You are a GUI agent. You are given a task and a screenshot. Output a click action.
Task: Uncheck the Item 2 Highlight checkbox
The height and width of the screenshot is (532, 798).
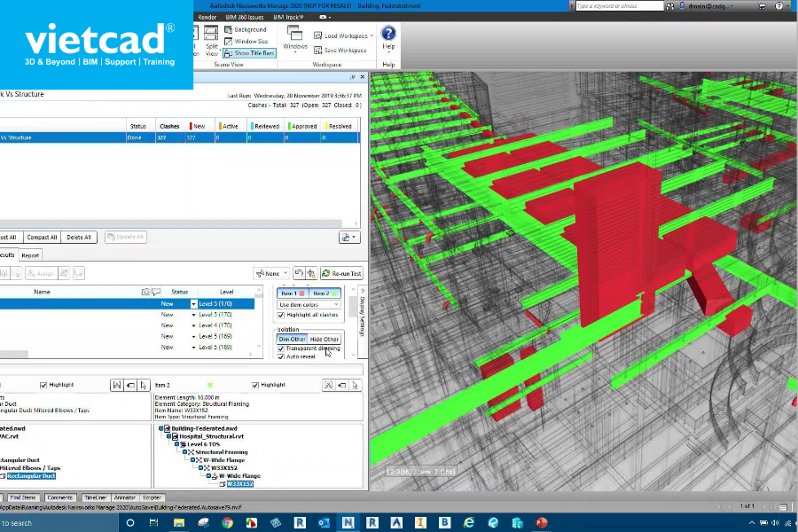tap(255, 386)
